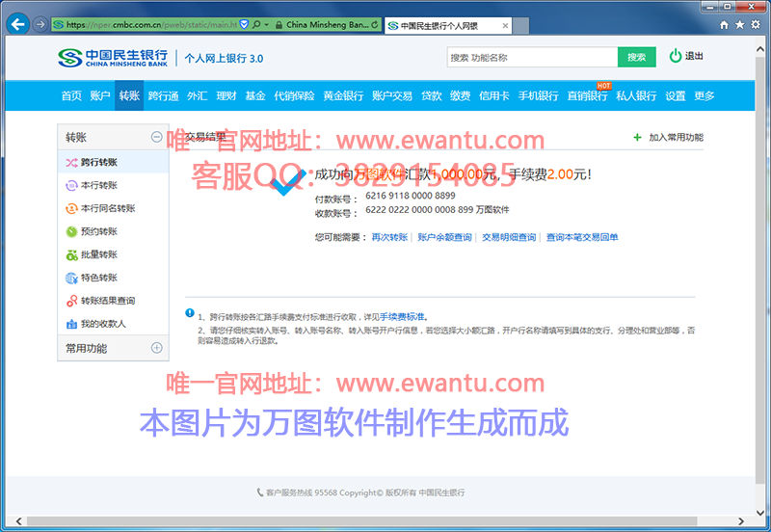Click the 本行转账 sidebar icon

[x=71, y=185]
